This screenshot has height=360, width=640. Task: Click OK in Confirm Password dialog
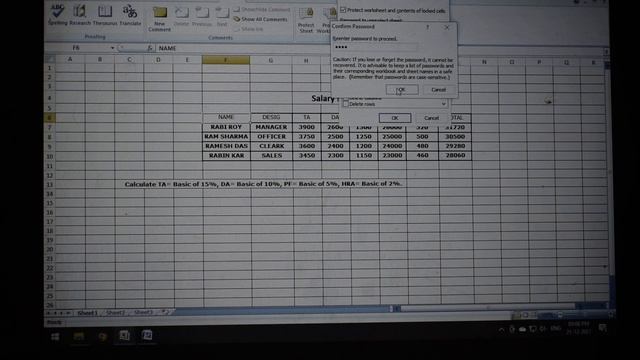pyautogui.click(x=402, y=89)
